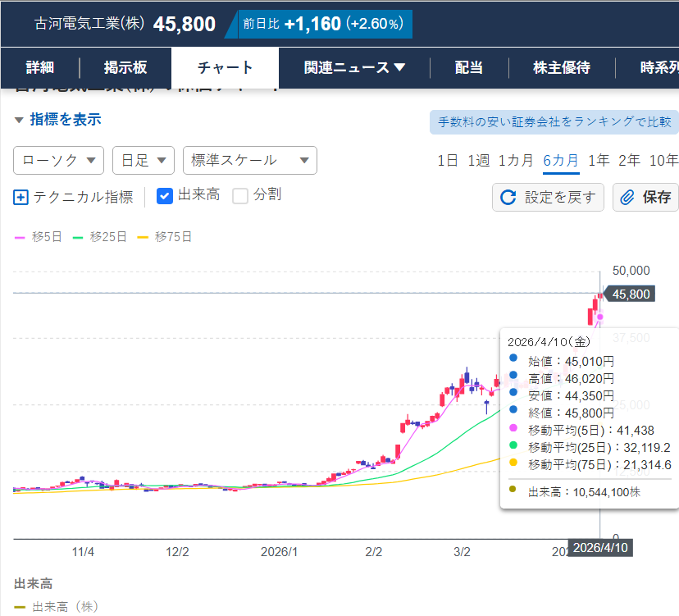
Task: Open the 手数料の安い証券会社 comparison ranking link
Action: [x=553, y=121]
